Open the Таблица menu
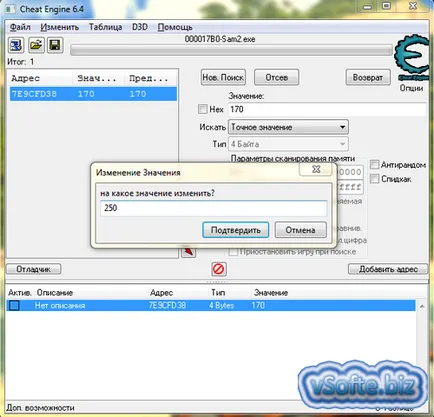Image resolution: width=434 pixels, height=417 pixels. pyautogui.click(x=105, y=27)
